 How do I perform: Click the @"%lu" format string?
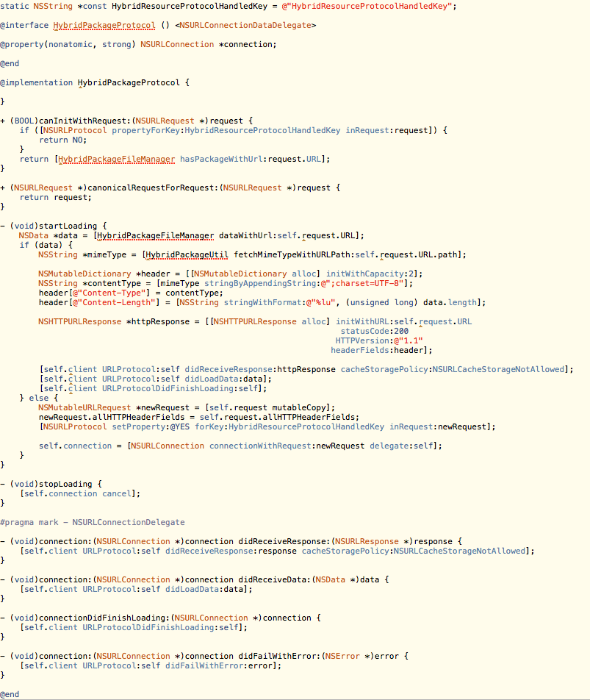click(x=320, y=303)
